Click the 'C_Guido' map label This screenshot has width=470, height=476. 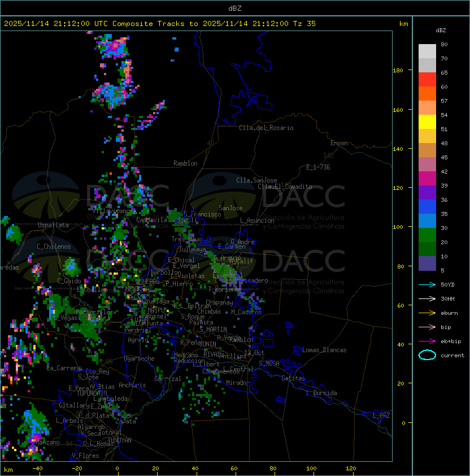(69, 281)
